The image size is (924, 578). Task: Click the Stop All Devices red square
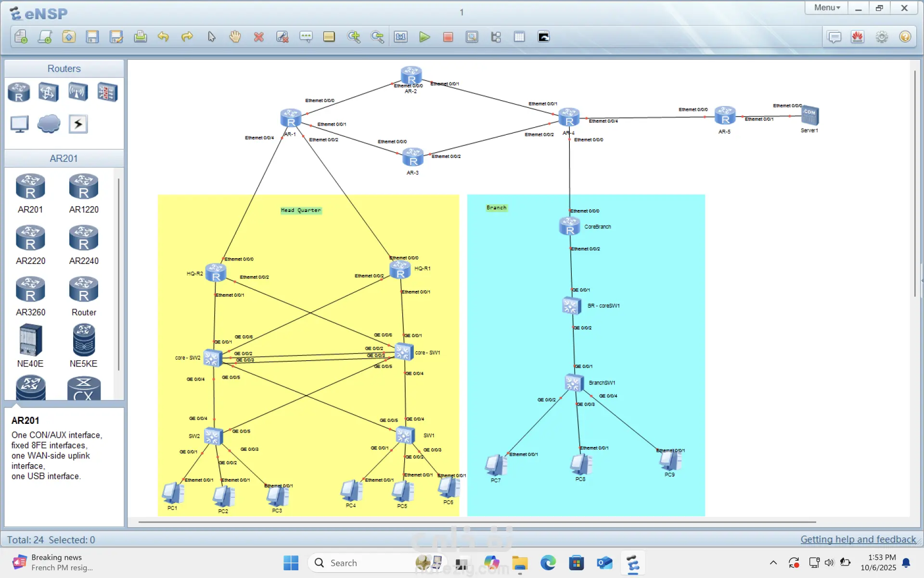point(448,37)
